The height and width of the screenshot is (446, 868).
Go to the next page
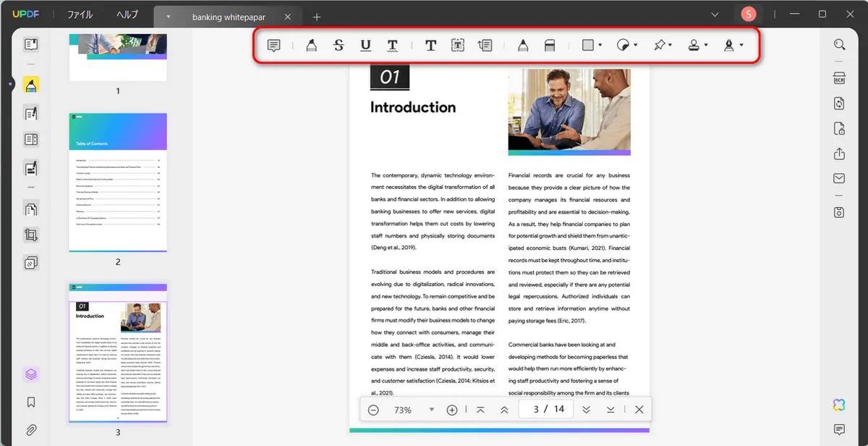(587, 410)
